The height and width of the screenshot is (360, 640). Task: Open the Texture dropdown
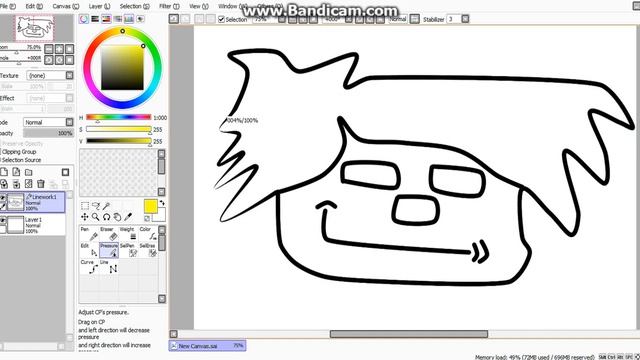tap(69, 75)
